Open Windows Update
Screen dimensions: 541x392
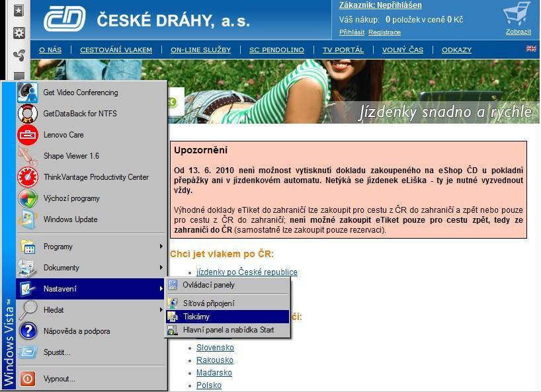coord(91,219)
